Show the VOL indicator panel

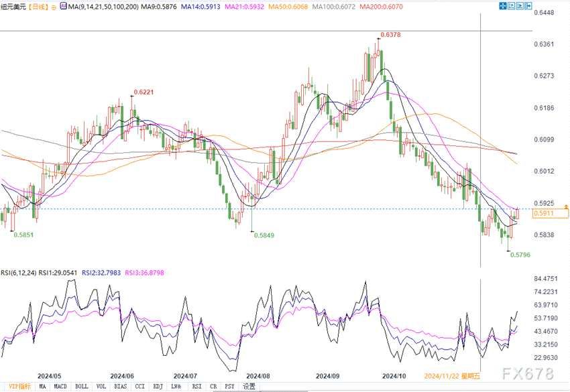(101, 387)
